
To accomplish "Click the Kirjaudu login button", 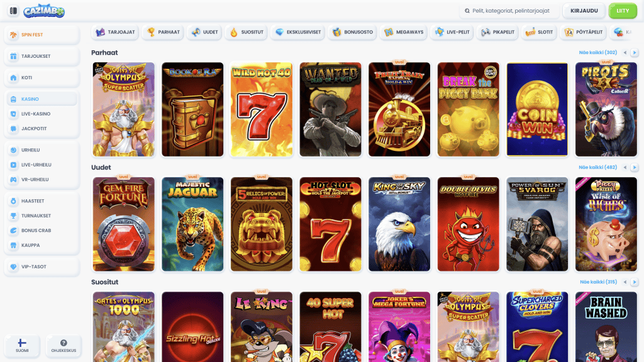I will [584, 11].
